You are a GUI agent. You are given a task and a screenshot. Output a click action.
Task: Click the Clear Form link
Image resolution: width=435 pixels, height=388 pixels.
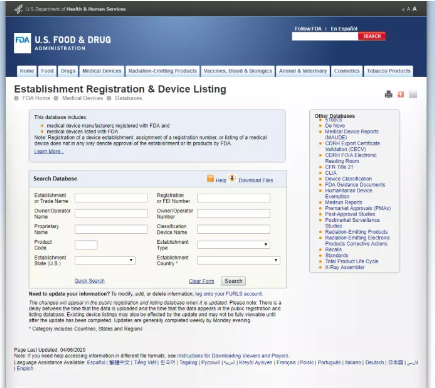(201, 281)
